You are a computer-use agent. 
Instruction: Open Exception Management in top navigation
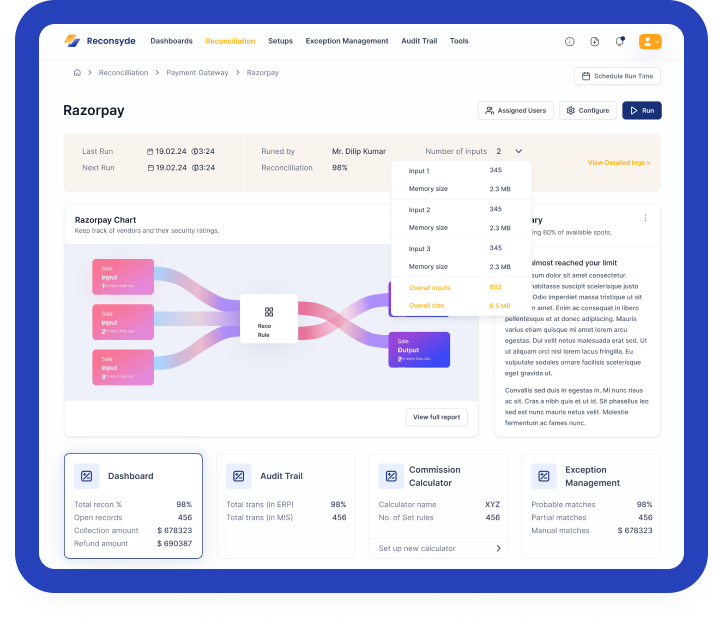tap(347, 41)
